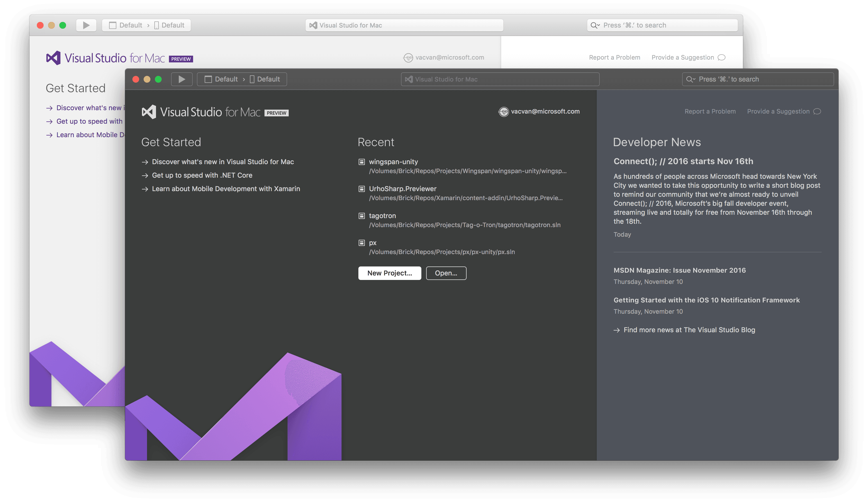Click the Run/Play button in toolbar

click(182, 79)
